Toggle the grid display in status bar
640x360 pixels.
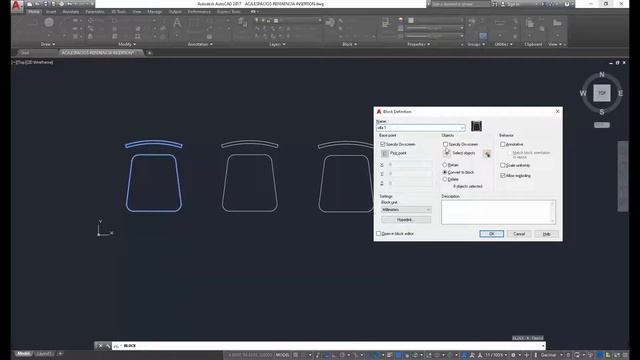[x=296, y=355]
